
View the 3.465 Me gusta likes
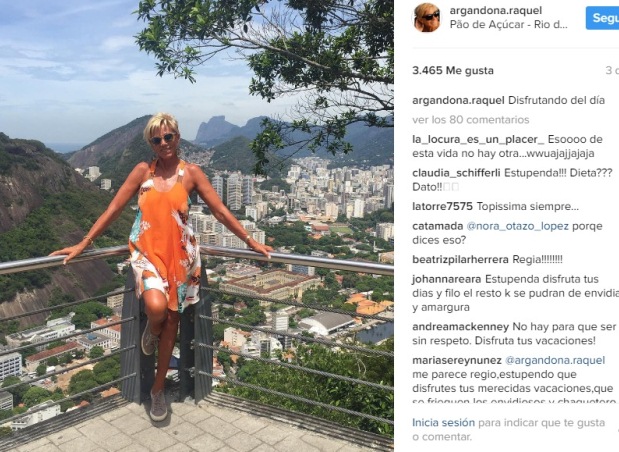point(453,71)
